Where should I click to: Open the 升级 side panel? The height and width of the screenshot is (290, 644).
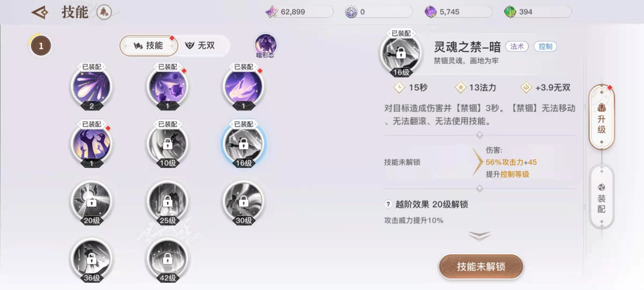pyautogui.click(x=602, y=117)
